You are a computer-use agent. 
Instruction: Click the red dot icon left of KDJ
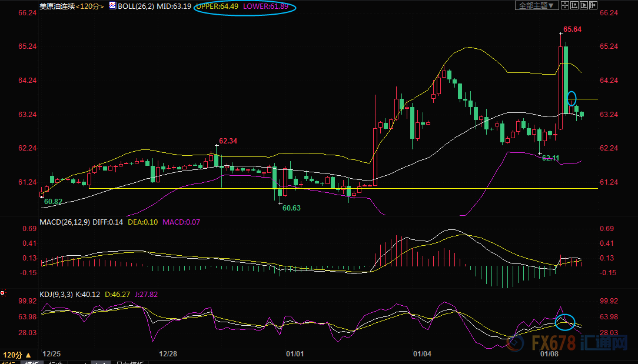tap(4, 292)
